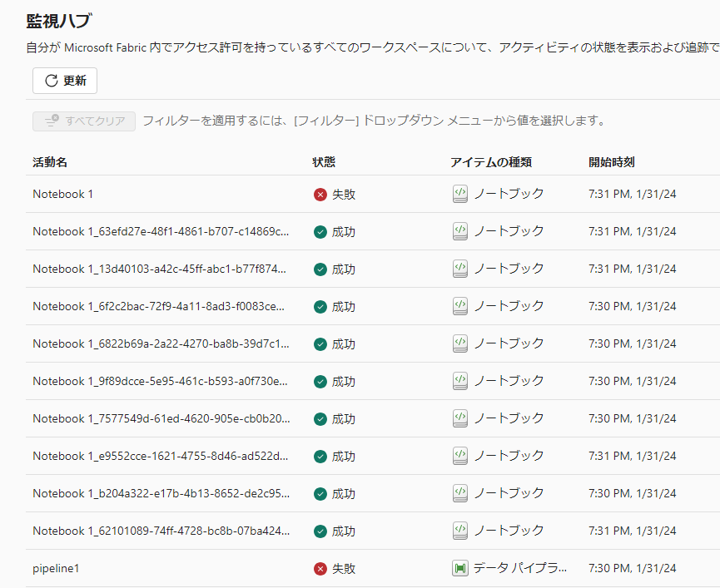The width and height of the screenshot is (720, 588).
Task: Click notebook type icon in Notebook 1_b204a322 row
Action: pyautogui.click(x=460, y=493)
